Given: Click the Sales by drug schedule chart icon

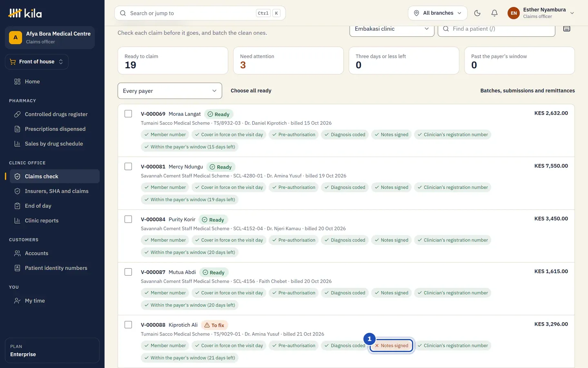Looking at the screenshot, I should [x=17, y=144].
